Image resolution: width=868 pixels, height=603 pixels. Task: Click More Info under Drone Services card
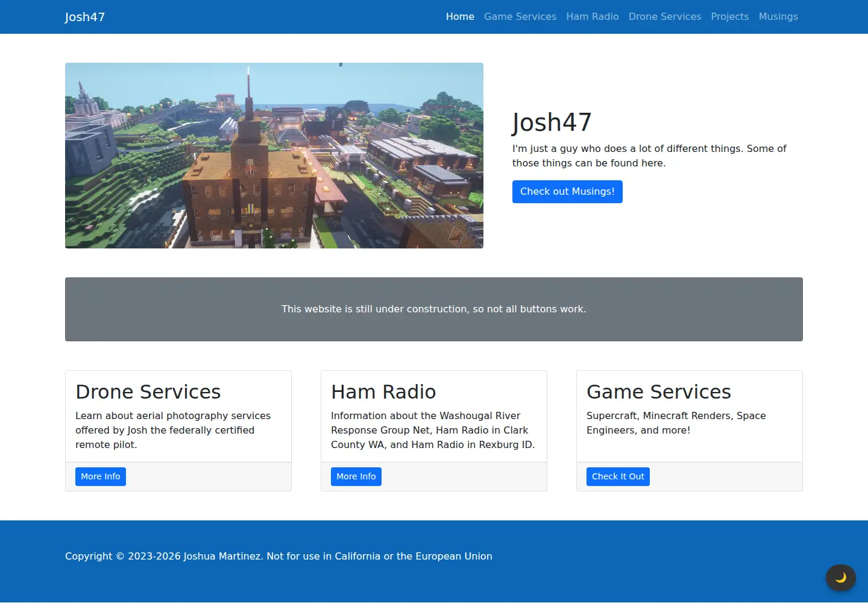[x=101, y=476]
